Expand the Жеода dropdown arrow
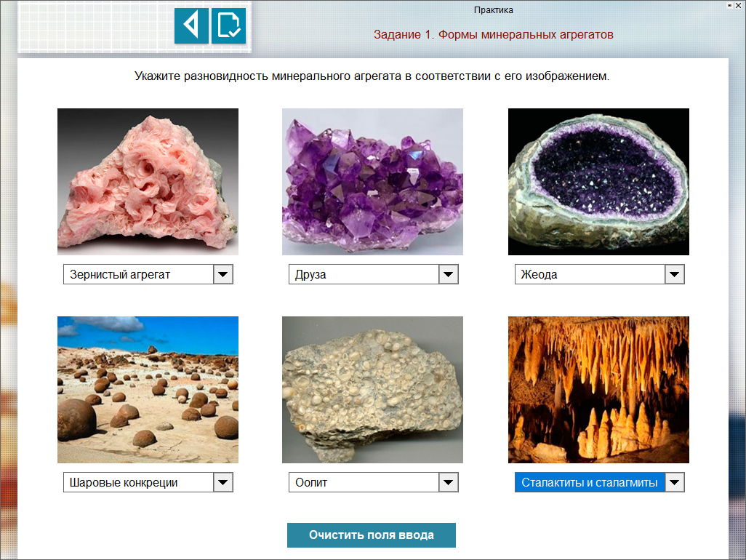The height and width of the screenshot is (560, 746). (675, 274)
